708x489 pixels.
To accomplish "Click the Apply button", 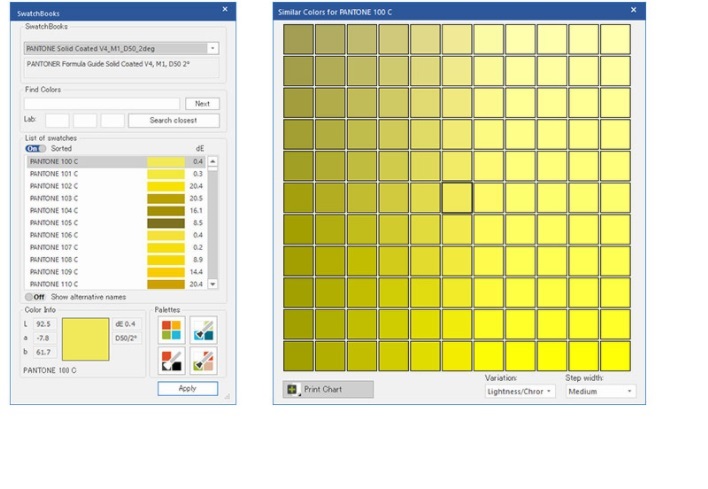I will (187, 388).
